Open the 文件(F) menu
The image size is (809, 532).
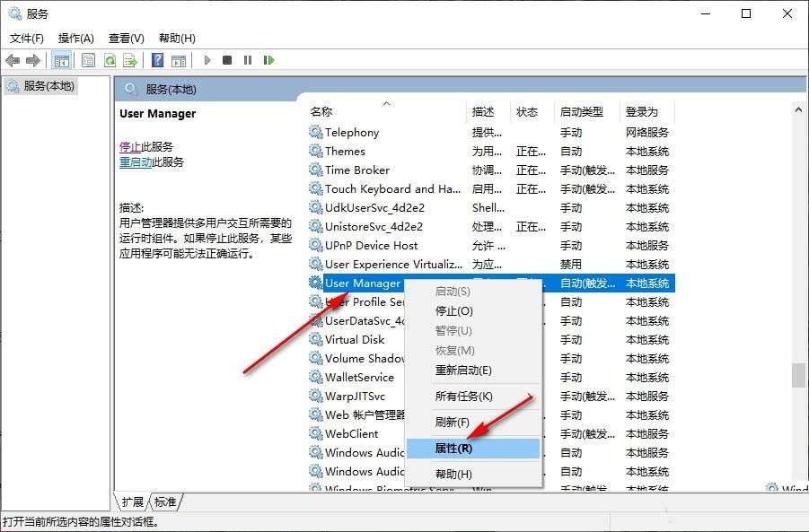coord(27,39)
